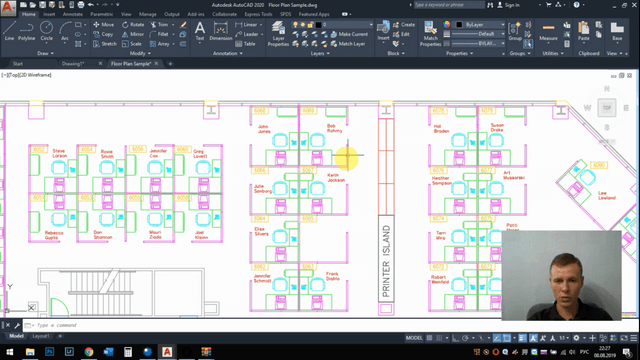Expand the Properties panel
Image resolution: width=640 pixels, height=360 pixels.
tap(460, 53)
